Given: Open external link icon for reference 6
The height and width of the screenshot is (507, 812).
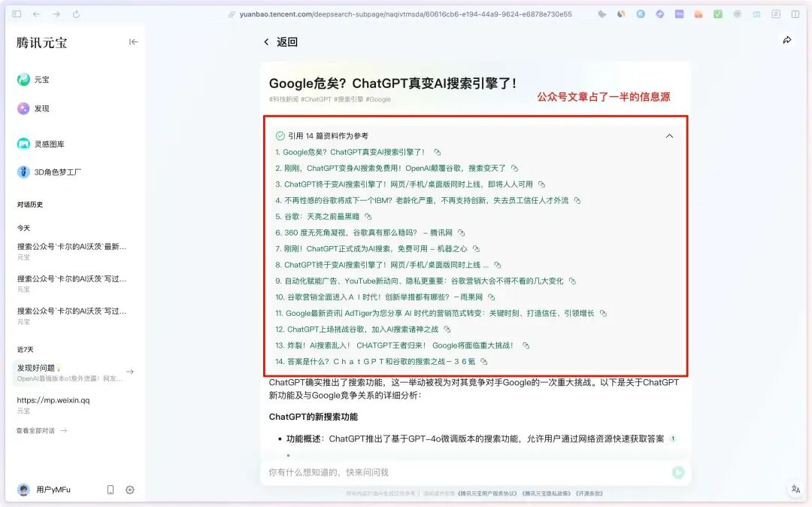Looking at the screenshot, I should 462,233.
